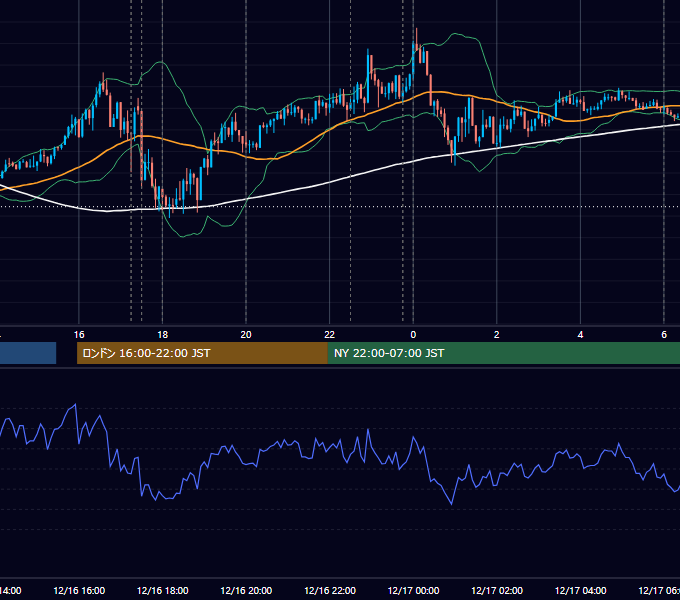The width and height of the screenshot is (680, 600).
Task: Click the 12/17 00:00 date label
Action: point(413,590)
